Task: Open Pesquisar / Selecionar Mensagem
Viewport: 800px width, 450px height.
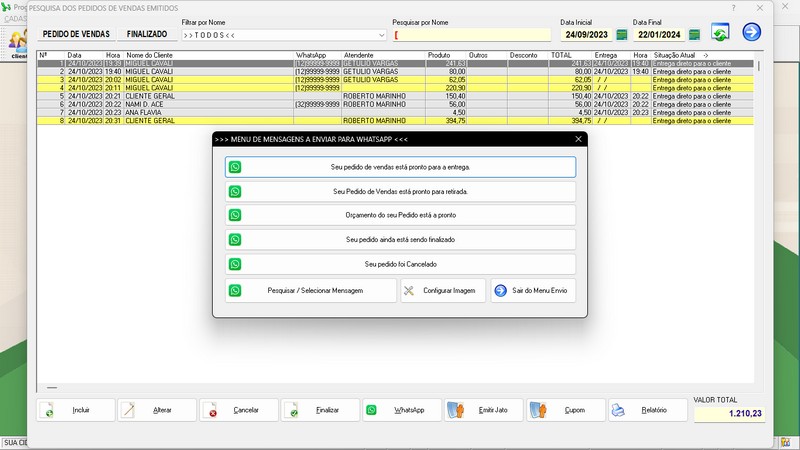Action: click(x=311, y=290)
